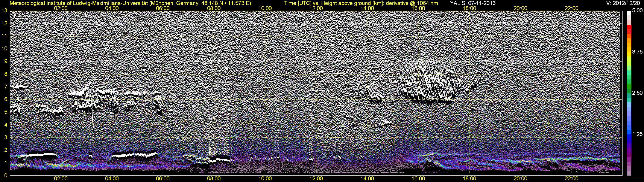Click the 16:00 label on the lower time axis

418,179
